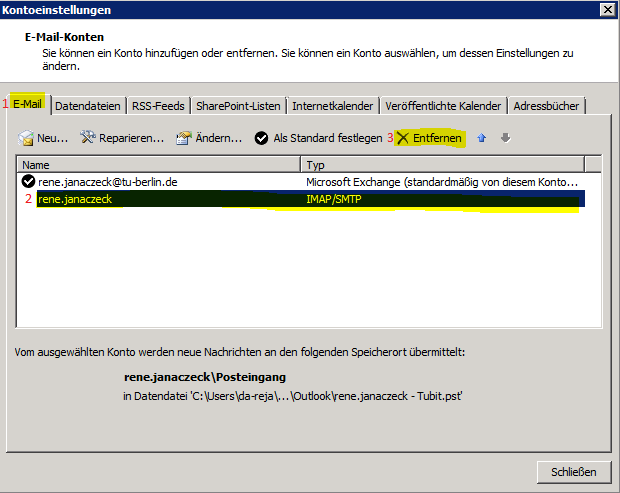Open the Internetkalender tab
Viewport: 620px width, 493px height.
[x=333, y=106]
